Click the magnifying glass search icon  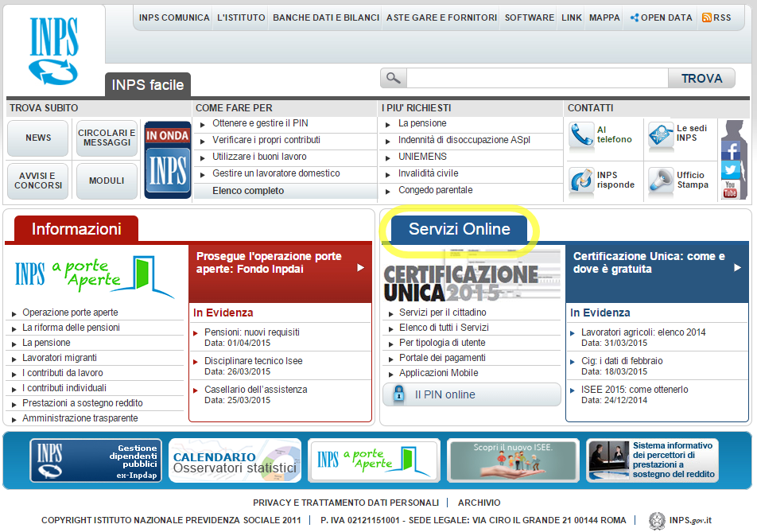tap(394, 78)
